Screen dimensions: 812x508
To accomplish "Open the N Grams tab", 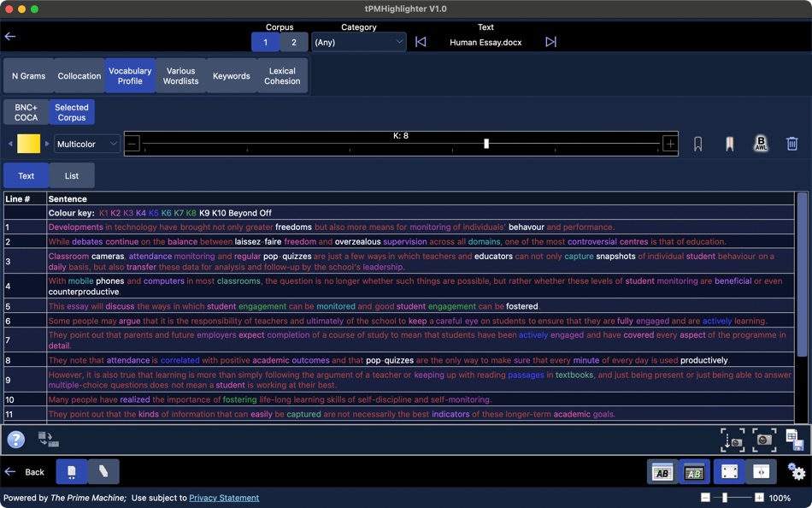I will pos(28,75).
